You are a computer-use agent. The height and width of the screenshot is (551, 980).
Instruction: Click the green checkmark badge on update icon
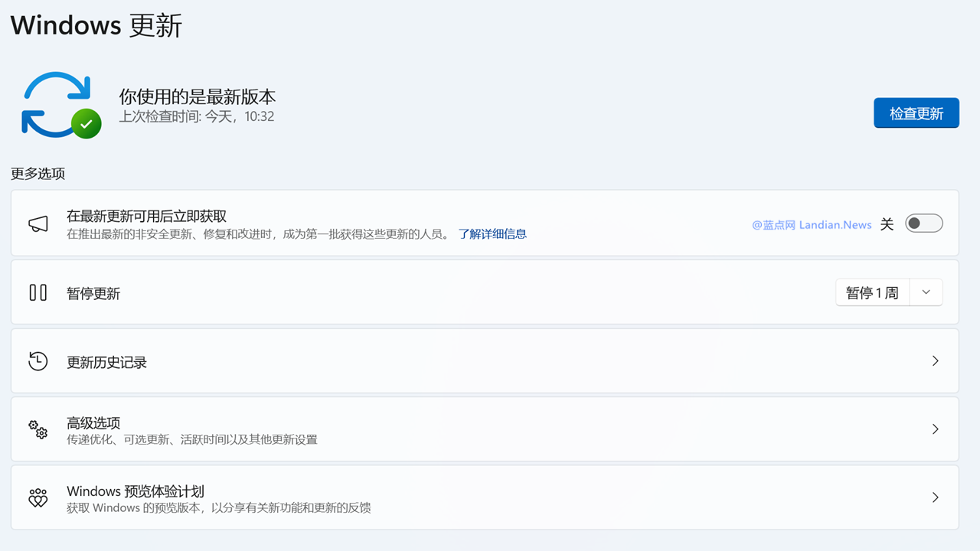87,123
